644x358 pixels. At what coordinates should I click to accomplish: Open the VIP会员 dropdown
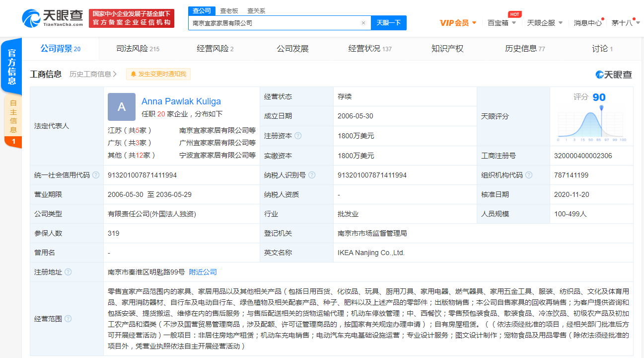(x=458, y=23)
